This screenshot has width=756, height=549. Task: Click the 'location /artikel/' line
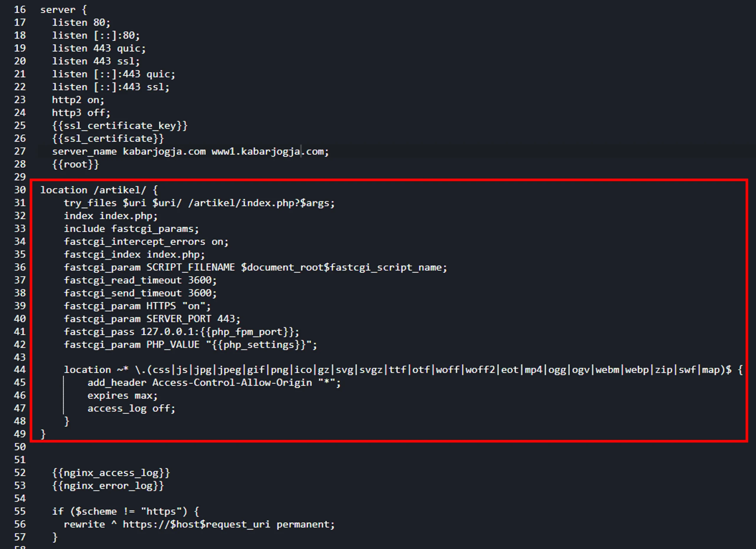pyautogui.click(x=99, y=190)
